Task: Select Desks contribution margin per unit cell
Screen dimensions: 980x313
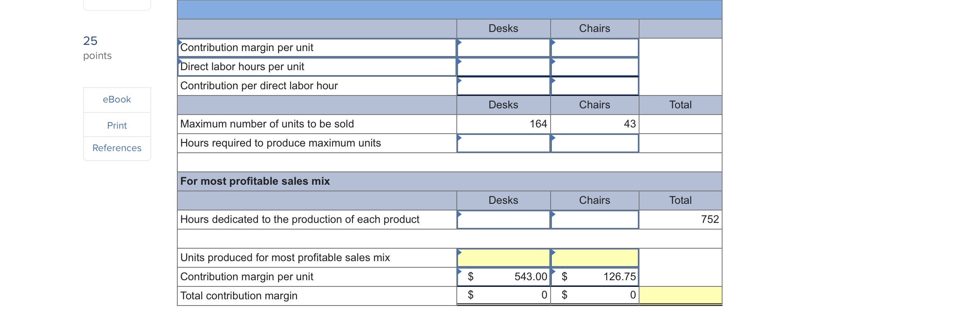Action: point(503,48)
